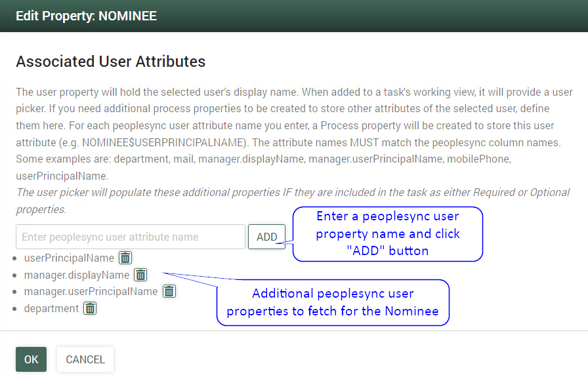Focus the peoplesync user attribute name field
The image size is (588, 381).
pyautogui.click(x=131, y=237)
